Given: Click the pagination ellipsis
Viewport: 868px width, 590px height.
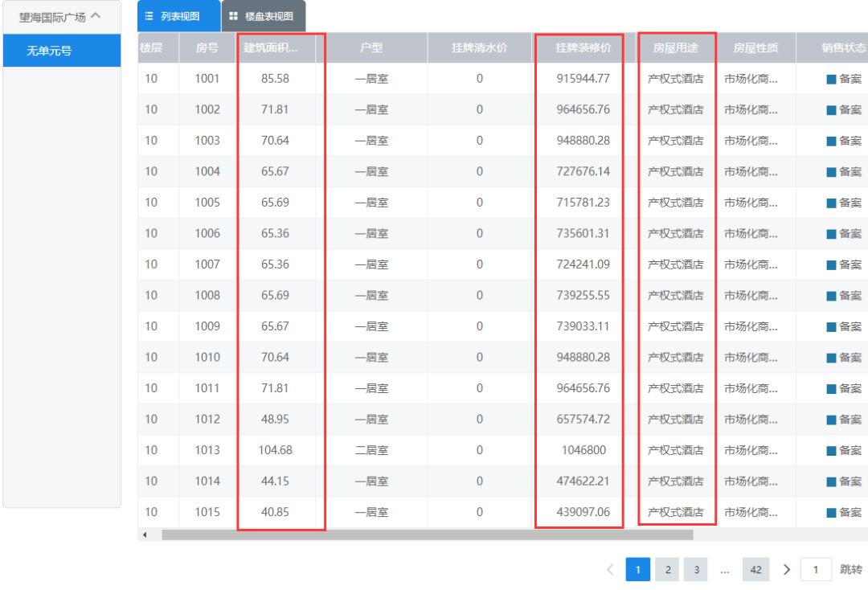Looking at the screenshot, I should pyautogui.click(x=725, y=571).
